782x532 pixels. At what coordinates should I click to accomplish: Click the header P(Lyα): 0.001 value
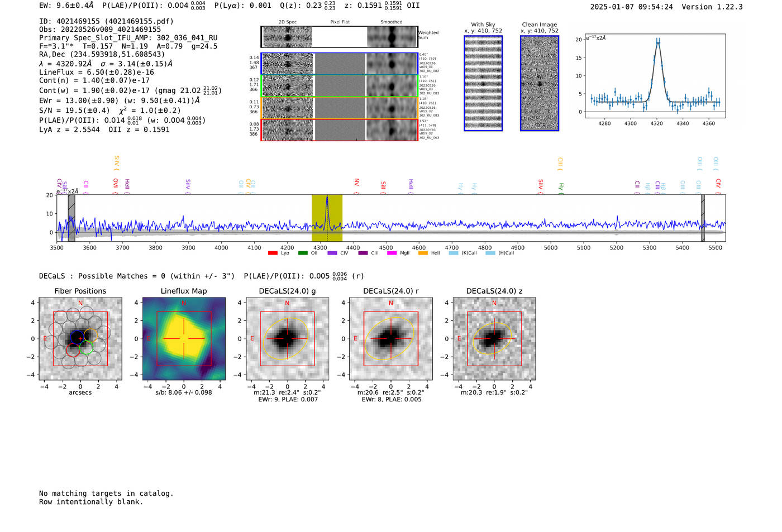click(242, 6)
